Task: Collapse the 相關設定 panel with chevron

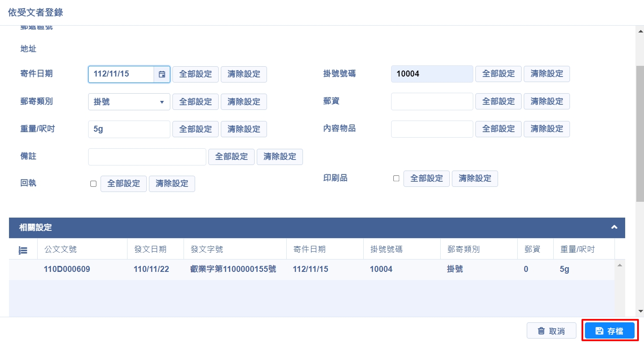Action: point(614,227)
